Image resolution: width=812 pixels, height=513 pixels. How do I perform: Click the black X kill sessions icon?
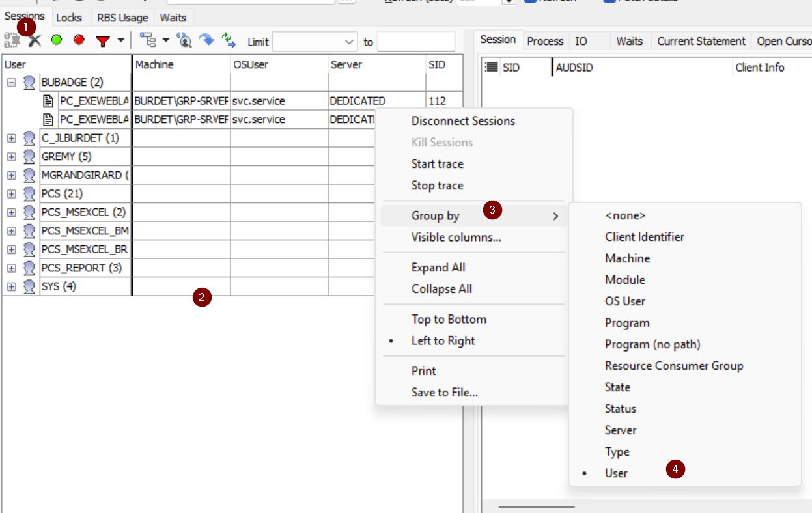pos(35,40)
